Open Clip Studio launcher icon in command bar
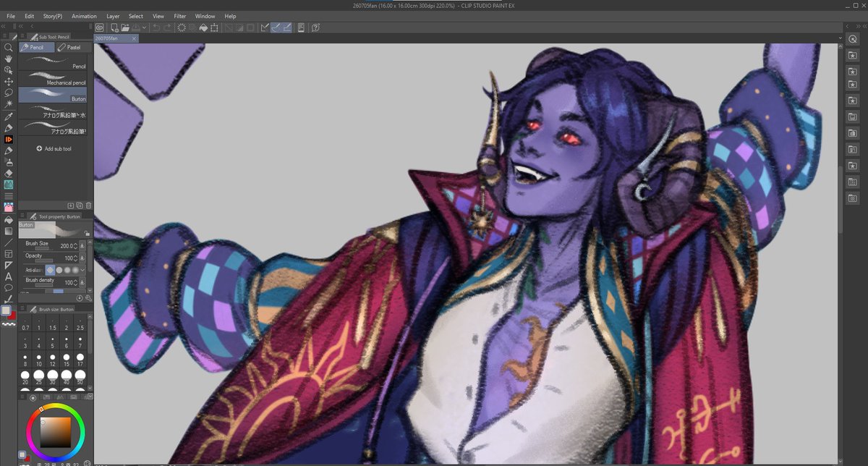Screen dimensions: 868x466 (x=100, y=27)
